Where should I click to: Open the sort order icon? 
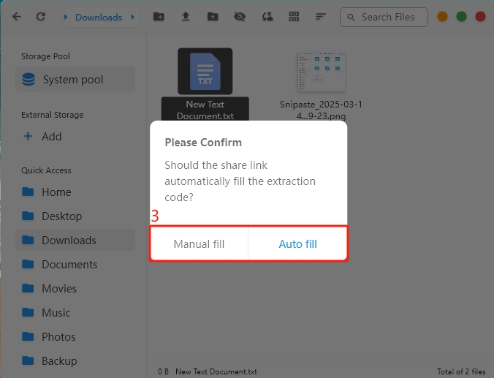click(x=320, y=16)
